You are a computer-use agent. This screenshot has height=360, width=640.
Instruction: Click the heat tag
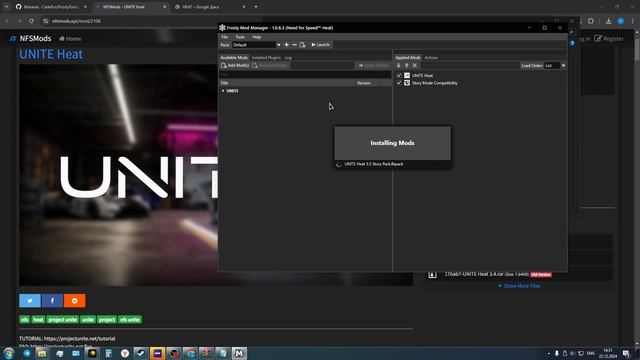pyautogui.click(x=38, y=320)
